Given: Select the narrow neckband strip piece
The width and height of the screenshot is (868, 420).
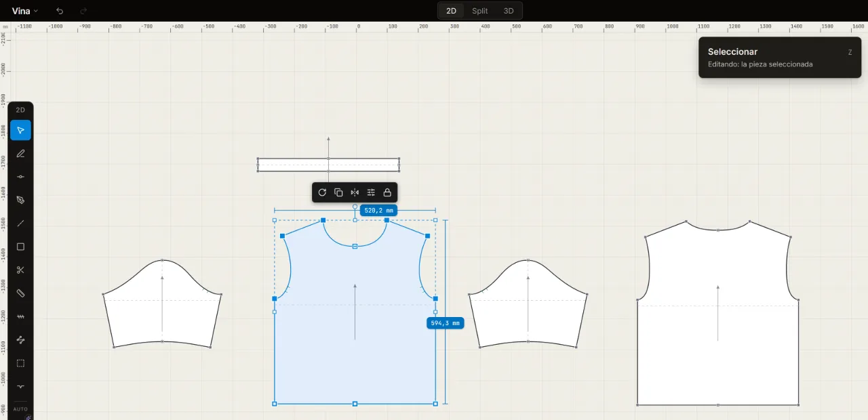Looking at the screenshot, I should click(x=328, y=165).
